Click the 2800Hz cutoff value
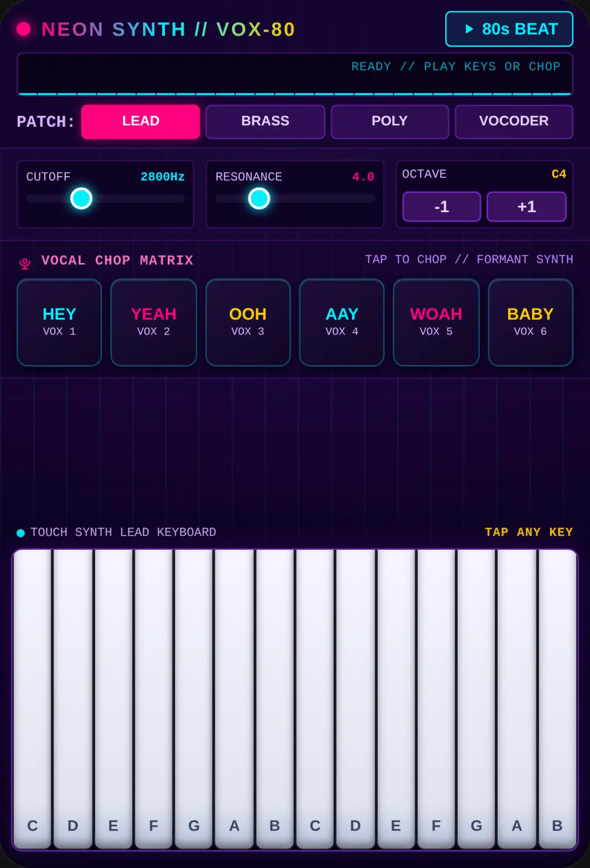Viewport: 590px width, 868px height. [162, 177]
